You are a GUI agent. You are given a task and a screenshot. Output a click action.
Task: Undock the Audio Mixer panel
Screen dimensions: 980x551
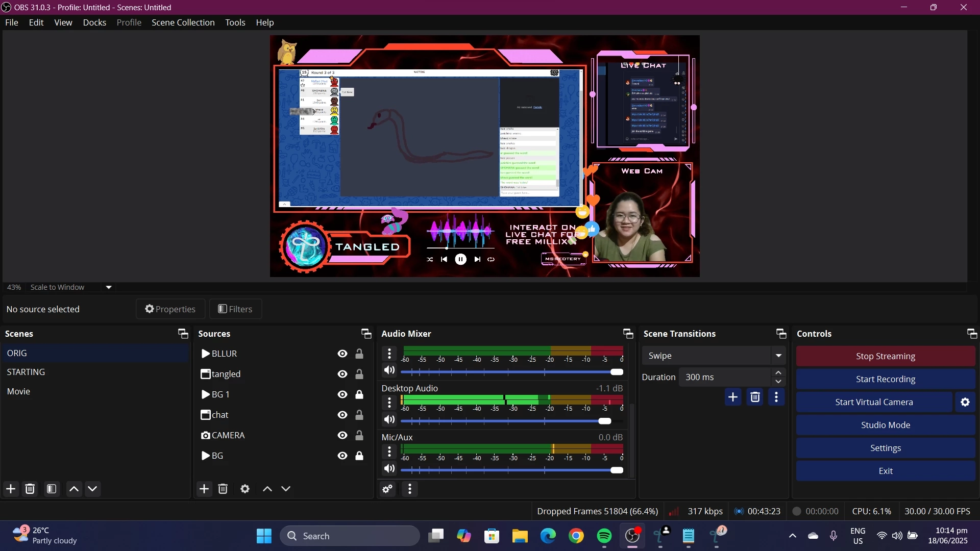(x=628, y=334)
